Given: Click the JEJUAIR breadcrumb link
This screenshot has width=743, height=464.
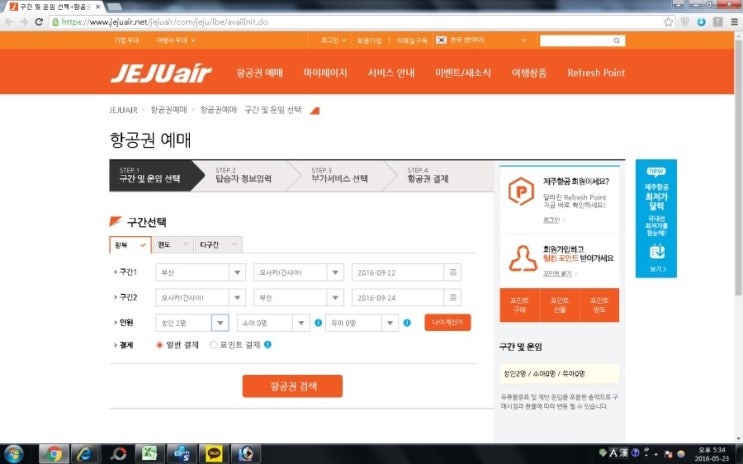Looking at the screenshot, I should (x=123, y=110).
